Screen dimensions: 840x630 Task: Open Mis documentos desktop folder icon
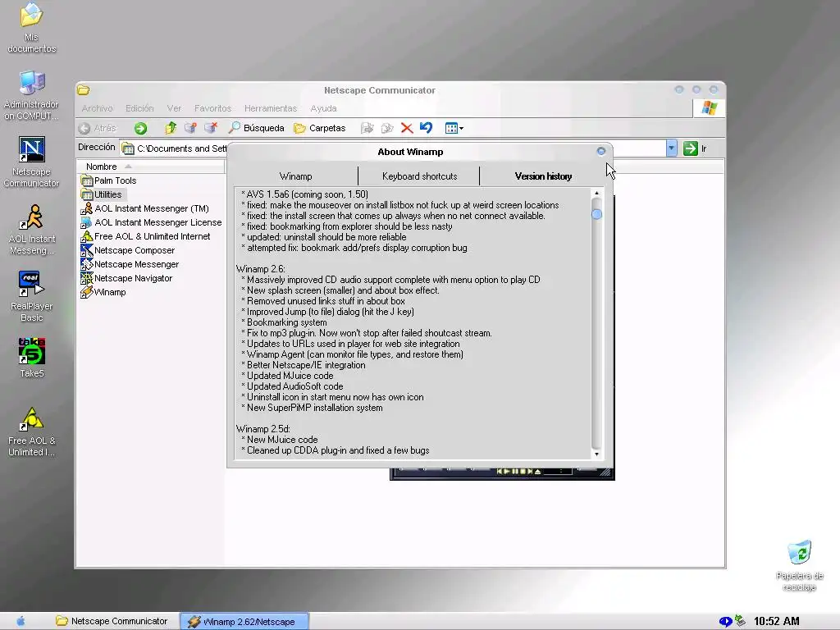click(x=32, y=28)
